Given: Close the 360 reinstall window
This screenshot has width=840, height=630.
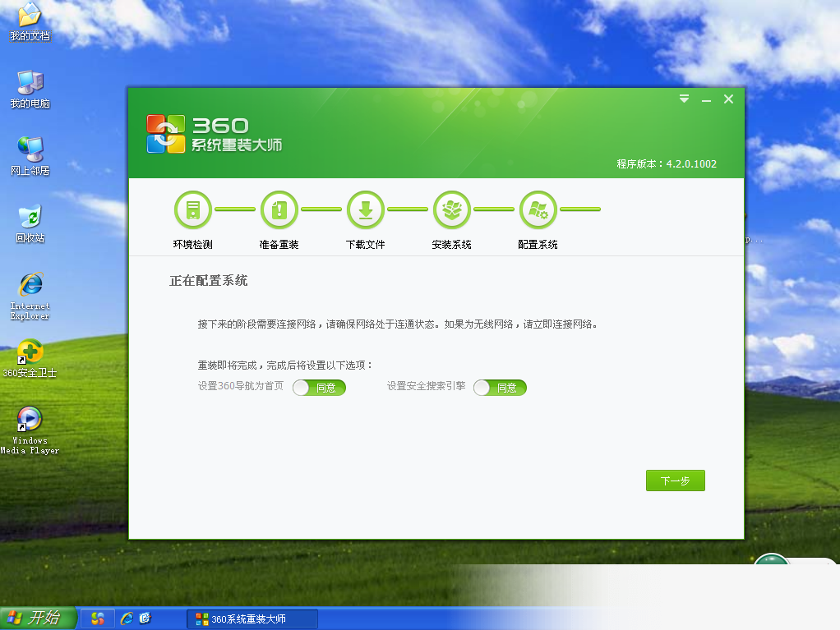Looking at the screenshot, I should point(728,99).
